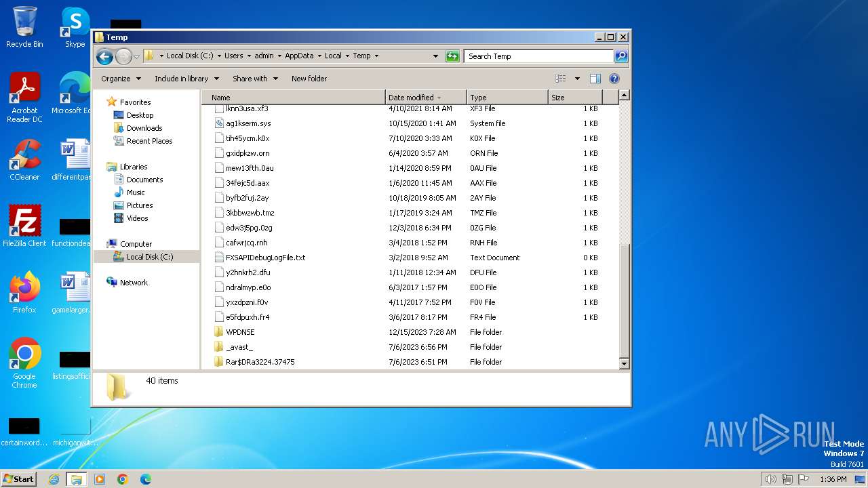Open the address bar history dropdown
The width and height of the screenshot is (868, 488).
pyautogui.click(x=435, y=56)
